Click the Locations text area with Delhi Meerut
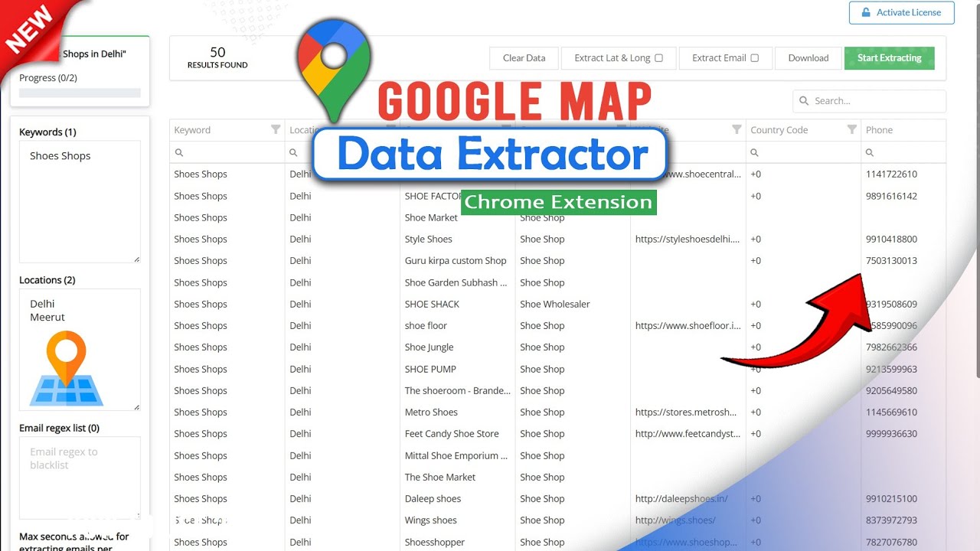The height and width of the screenshot is (551, 980). [x=80, y=350]
